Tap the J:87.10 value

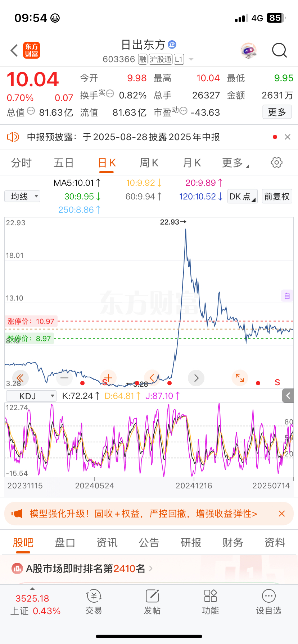(163, 396)
